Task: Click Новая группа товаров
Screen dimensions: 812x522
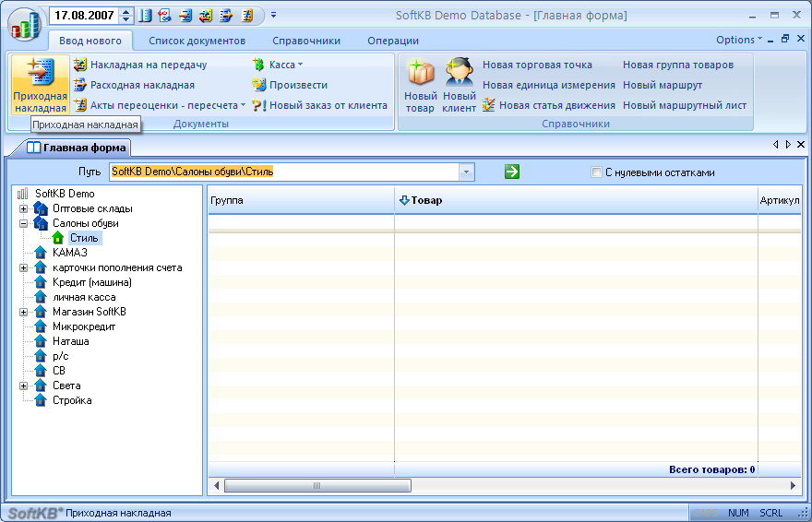Action: coord(678,65)
